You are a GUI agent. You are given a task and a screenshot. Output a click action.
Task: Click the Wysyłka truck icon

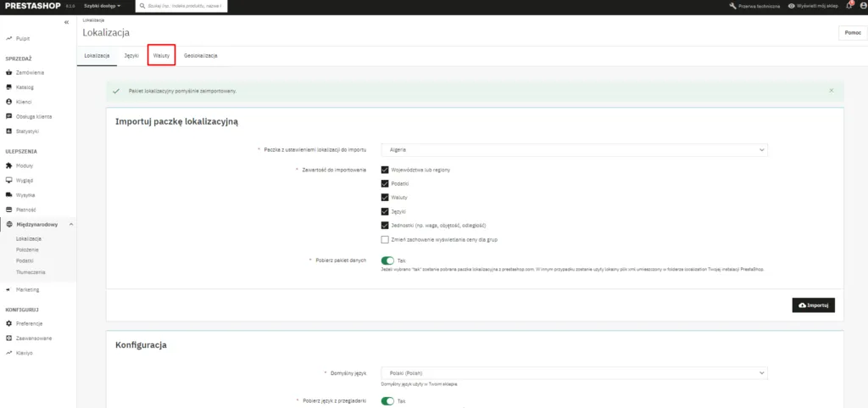(x=8, y=194)
